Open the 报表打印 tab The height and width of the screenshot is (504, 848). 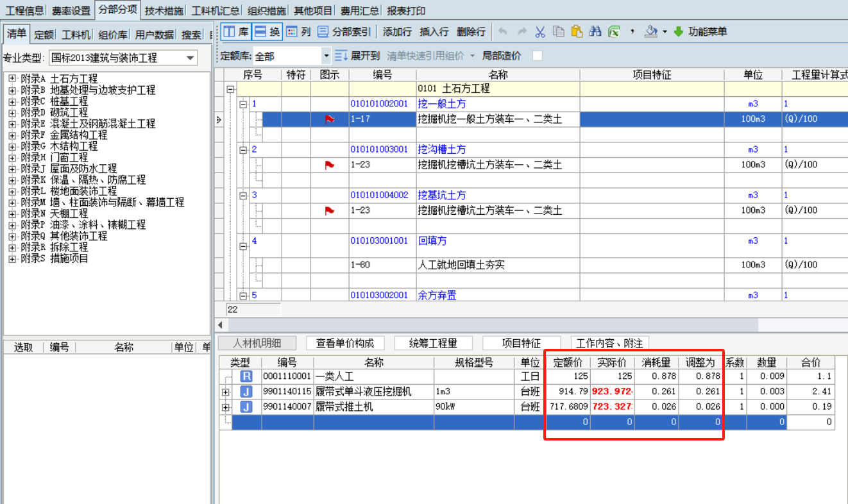(406, 11)
